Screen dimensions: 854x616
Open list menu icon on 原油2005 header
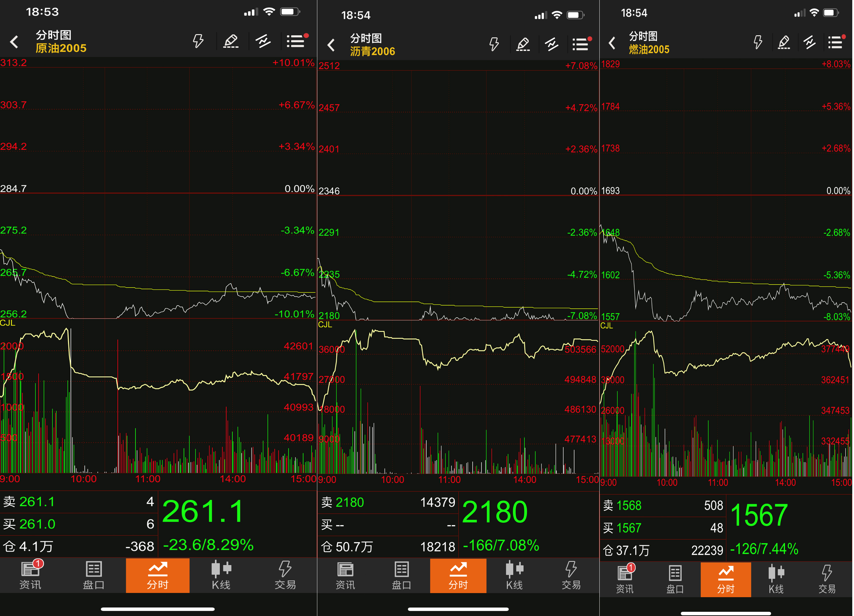(x=296, y=41)
